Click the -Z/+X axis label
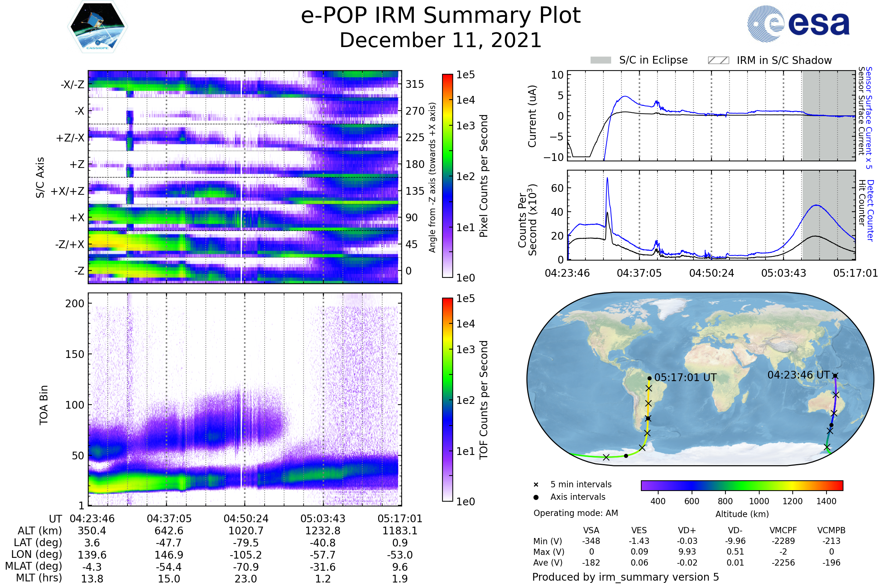Viewport: 882px width, 588px height. [70, 244]
